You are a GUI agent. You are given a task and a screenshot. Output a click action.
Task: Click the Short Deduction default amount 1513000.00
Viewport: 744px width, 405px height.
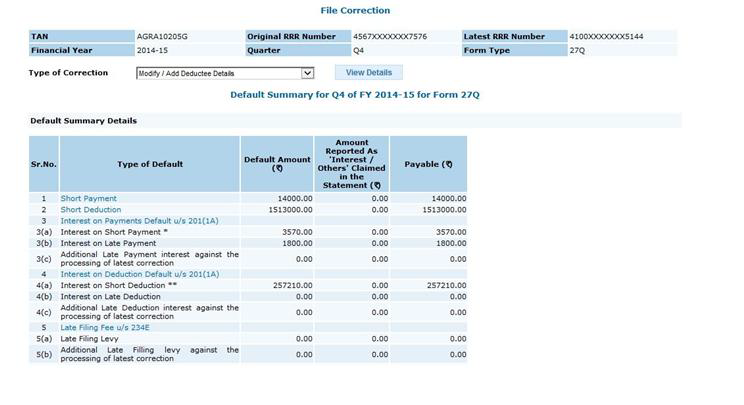pyautogui.click(x=290, y=210)
